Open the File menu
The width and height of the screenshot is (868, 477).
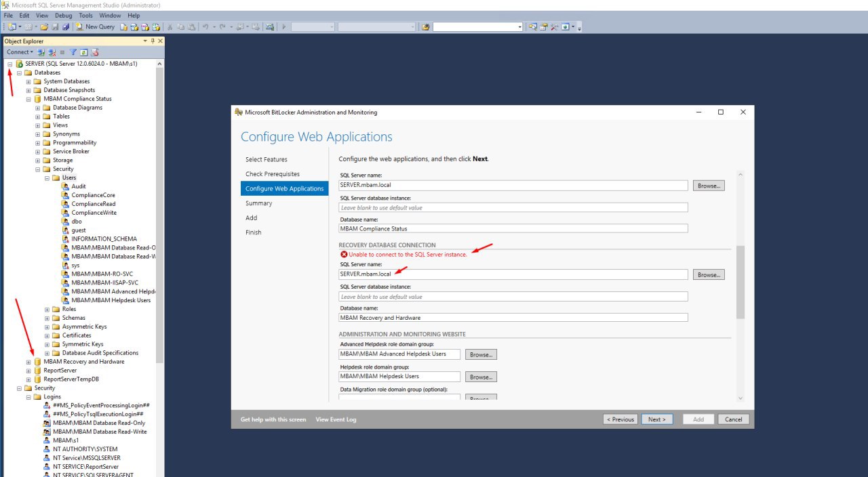click(8, 15)
